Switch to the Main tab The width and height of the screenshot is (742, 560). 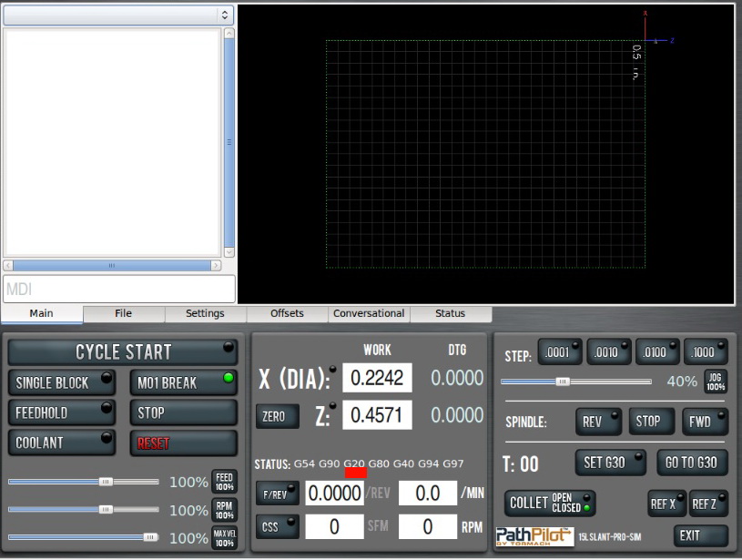pyautogui.click(x=42, y=313)
